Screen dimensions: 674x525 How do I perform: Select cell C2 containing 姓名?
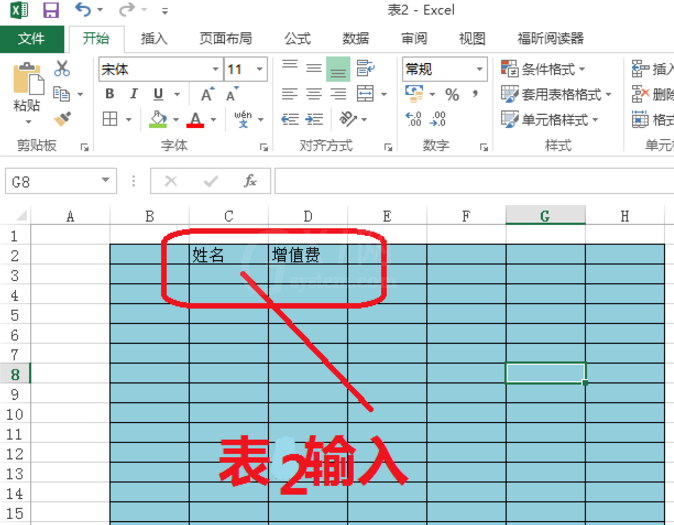[x=229, y=255]
